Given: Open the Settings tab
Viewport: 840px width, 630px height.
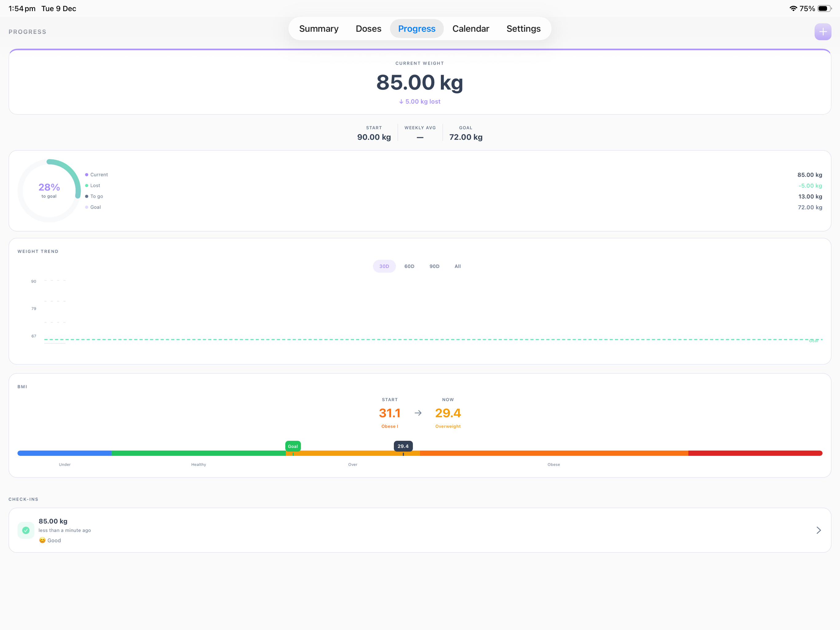Looking at the screenshot, I should click(x=523, y=29).
